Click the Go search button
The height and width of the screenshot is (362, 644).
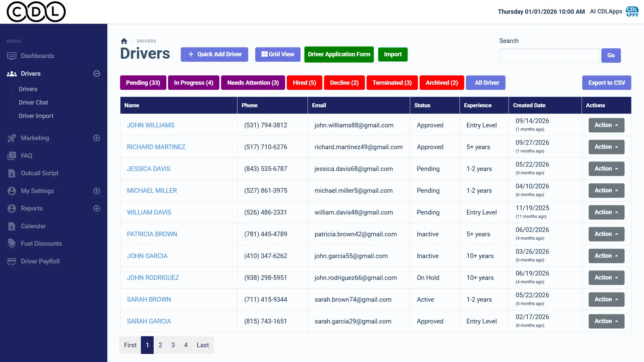611,56
